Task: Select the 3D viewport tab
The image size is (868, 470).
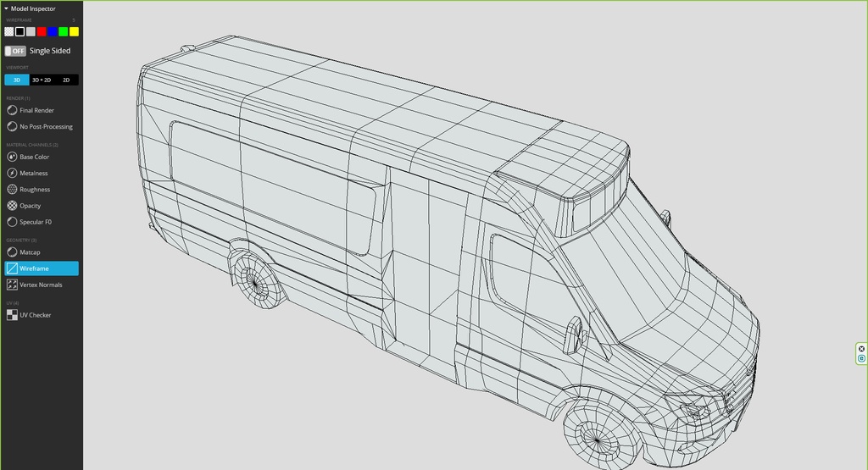Action: (17, 80)
